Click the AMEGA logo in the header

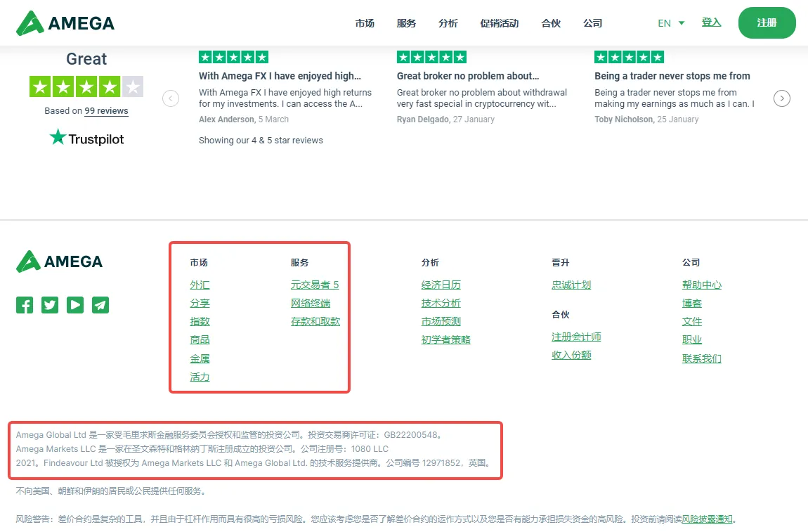click(x=65, y=23)
